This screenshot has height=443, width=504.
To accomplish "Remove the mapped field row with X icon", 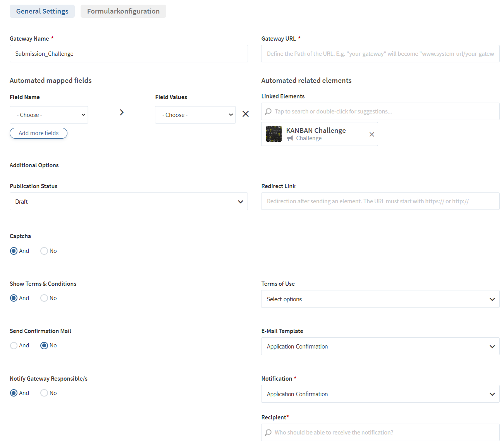I will coord(246,114).
